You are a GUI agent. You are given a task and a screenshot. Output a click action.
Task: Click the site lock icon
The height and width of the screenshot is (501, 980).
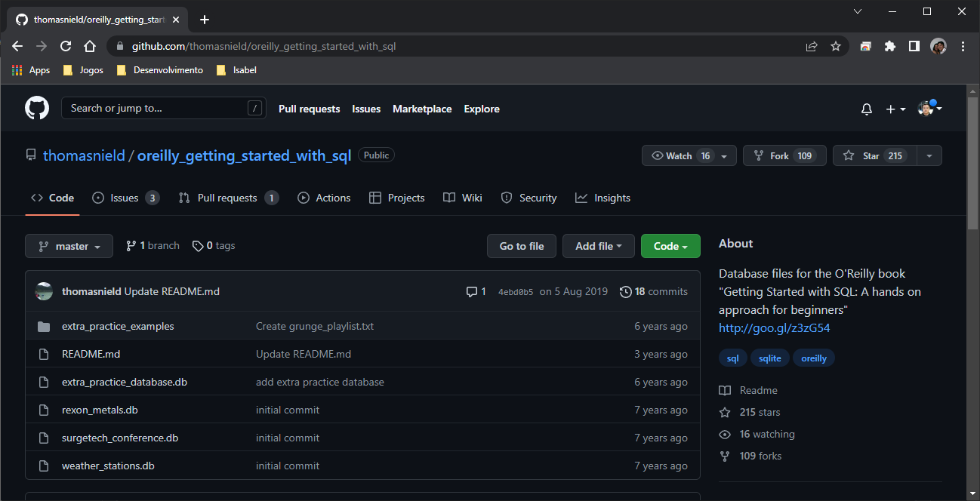click(x=119, y=46)
